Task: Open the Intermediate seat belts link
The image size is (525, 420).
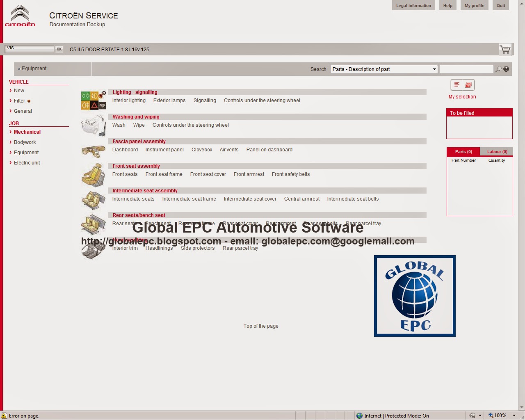Action: click(x=353, y=199)
